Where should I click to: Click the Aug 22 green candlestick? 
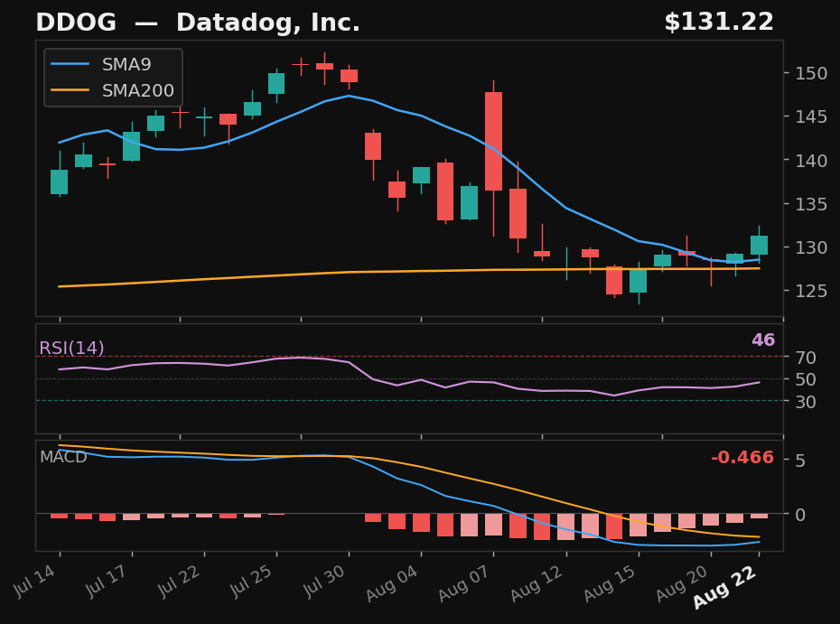click(x=759, y=245)
